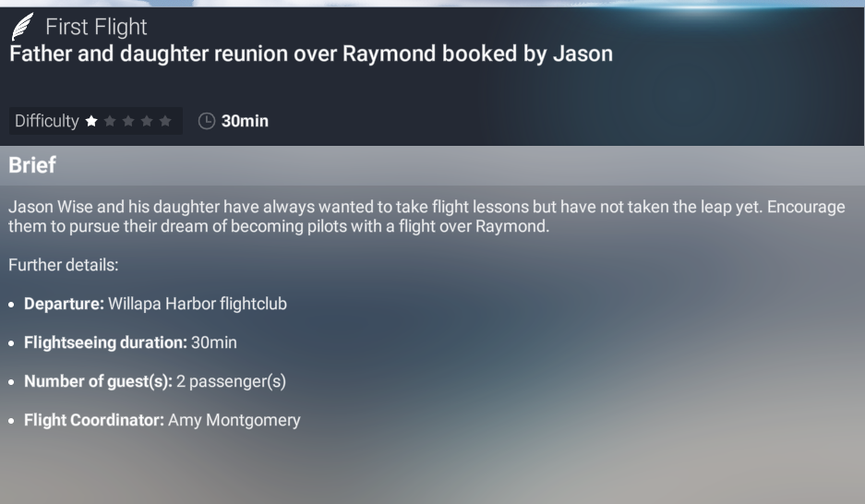Click the bullet before Flight Coordinator
865x504 pixels.
tap(12, 421)
